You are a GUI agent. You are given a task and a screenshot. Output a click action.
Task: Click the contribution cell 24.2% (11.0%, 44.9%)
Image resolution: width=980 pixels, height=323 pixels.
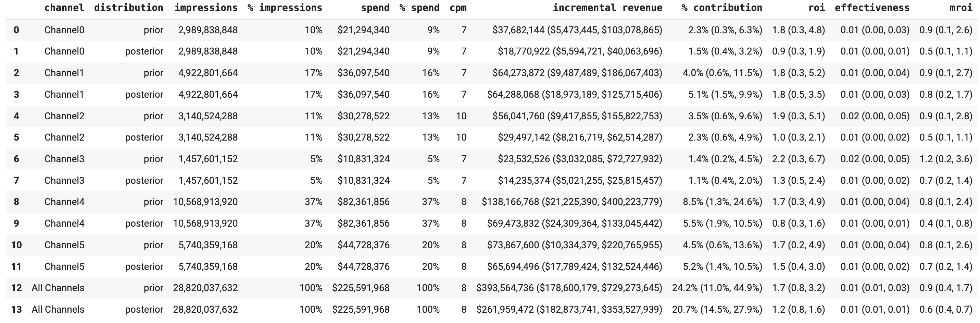717,288
